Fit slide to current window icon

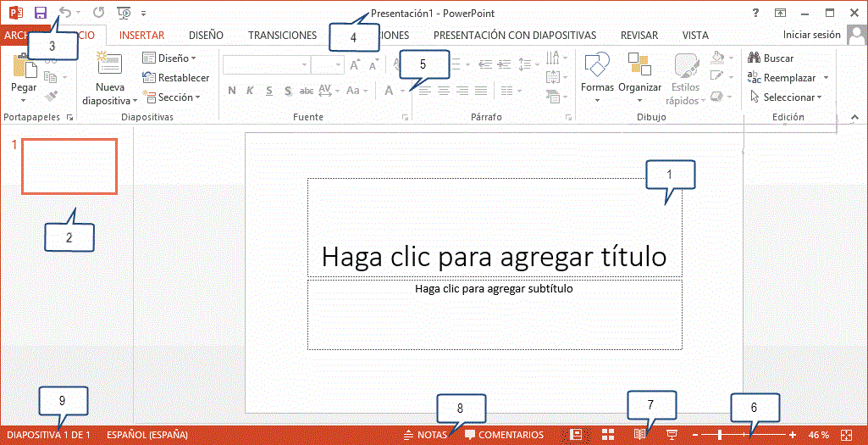(x=847, y=435)
